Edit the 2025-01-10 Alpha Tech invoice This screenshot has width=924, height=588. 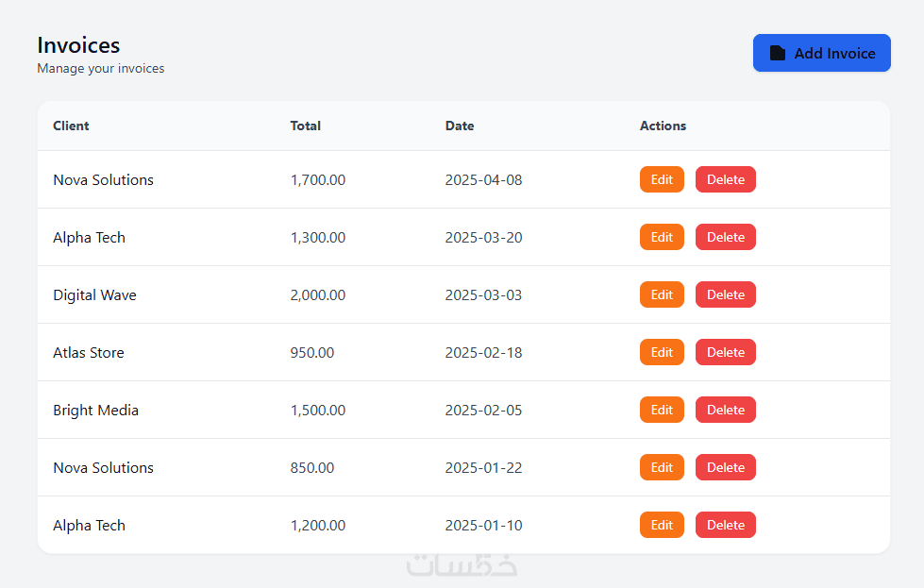click(662, 525)
